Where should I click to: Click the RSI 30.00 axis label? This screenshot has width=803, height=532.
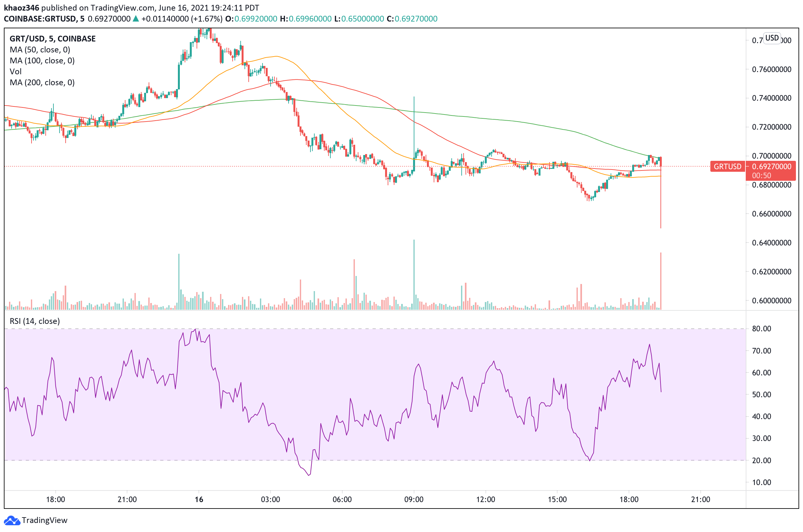(761, 438)
